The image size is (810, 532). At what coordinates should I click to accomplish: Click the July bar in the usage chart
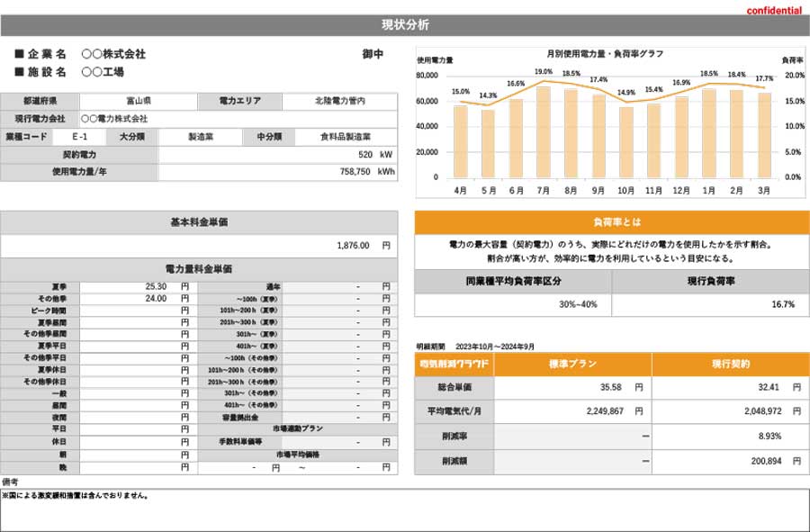542,131
